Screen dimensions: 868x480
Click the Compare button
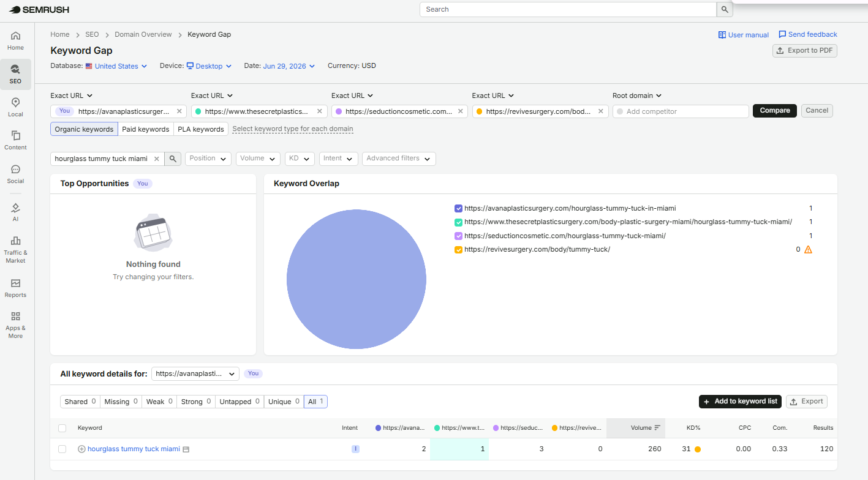coord(775,111)
